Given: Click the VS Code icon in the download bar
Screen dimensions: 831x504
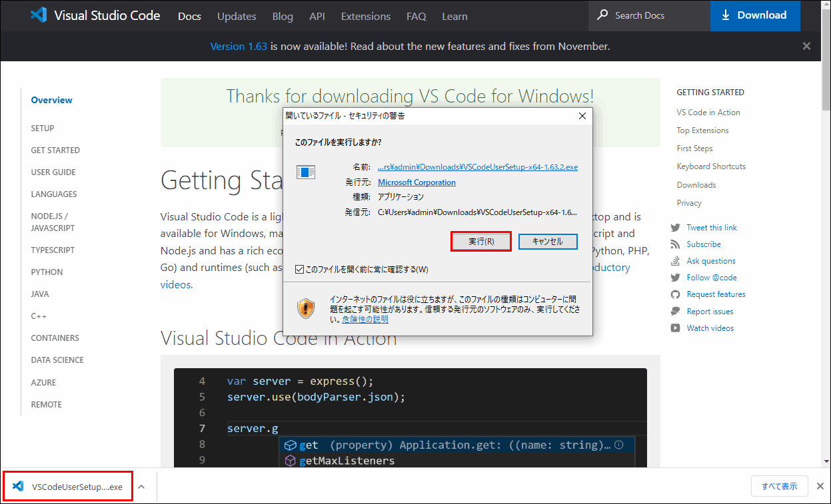Looking at the screenshot, I should click(x=19, y=486).
